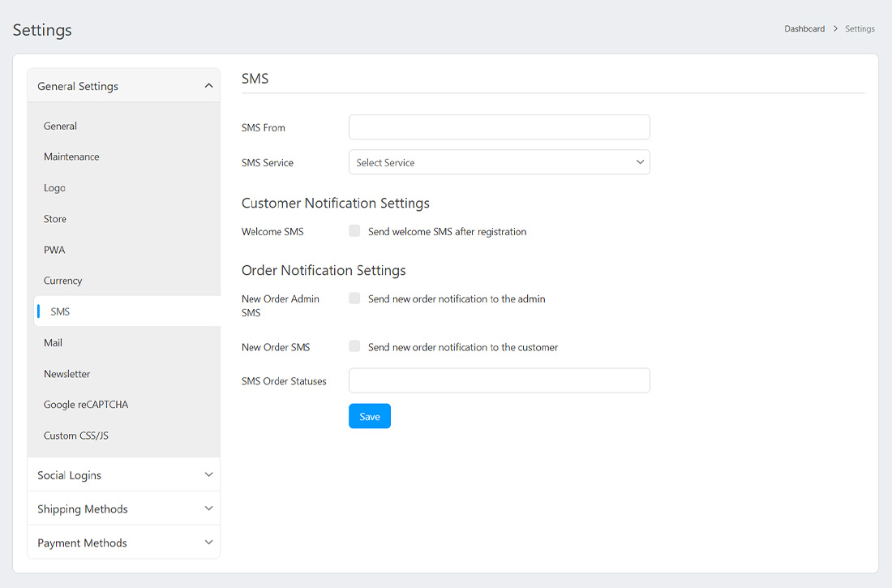Open Currency settings in the sidebar

click(63, 281)
